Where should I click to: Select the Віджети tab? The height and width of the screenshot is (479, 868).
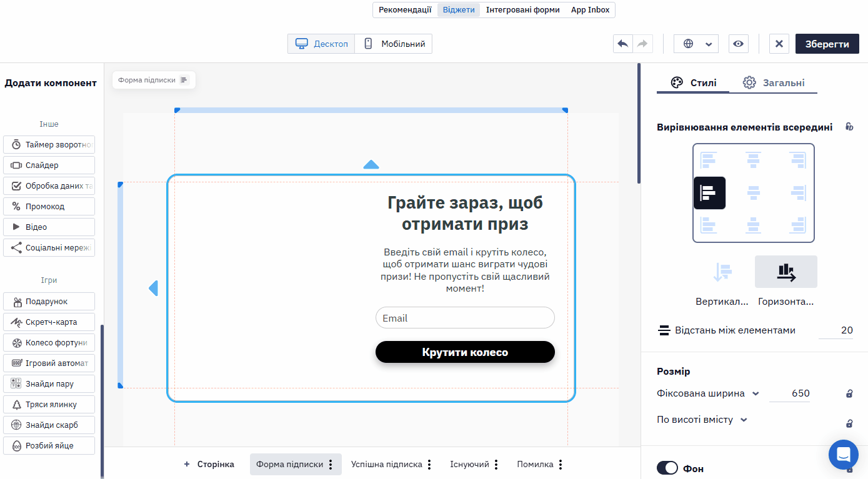[459, 10]
